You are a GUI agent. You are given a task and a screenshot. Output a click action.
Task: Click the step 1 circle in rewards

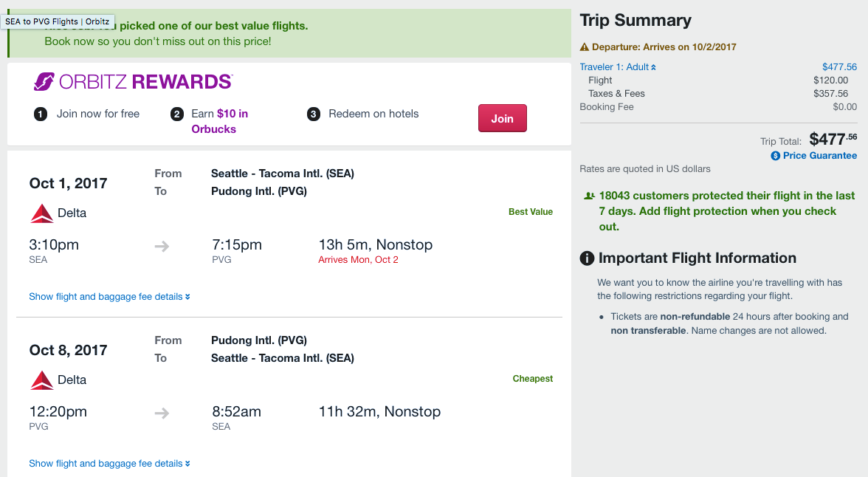(x=41, y=114)
